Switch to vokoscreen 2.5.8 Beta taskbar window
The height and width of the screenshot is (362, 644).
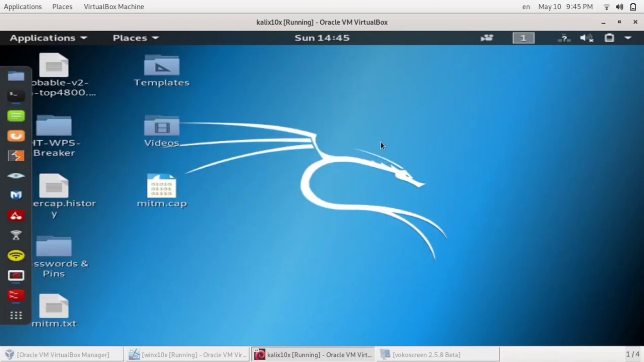tap(438, 354)
